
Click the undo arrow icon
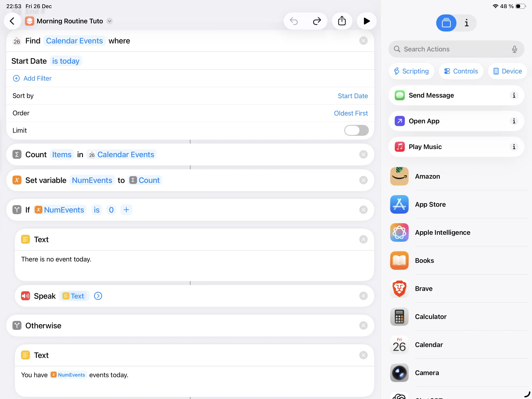294,21
